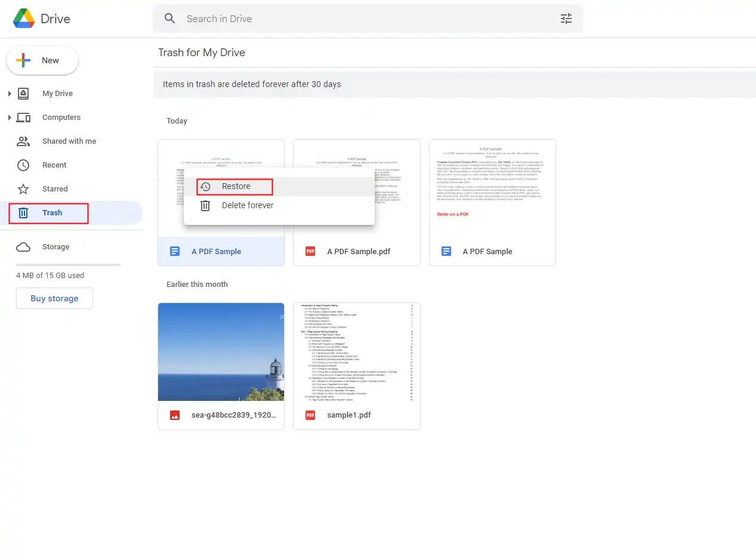Click the Buy storage button
Viewport: 756px width, 559px height.
(x=54, y=298)
